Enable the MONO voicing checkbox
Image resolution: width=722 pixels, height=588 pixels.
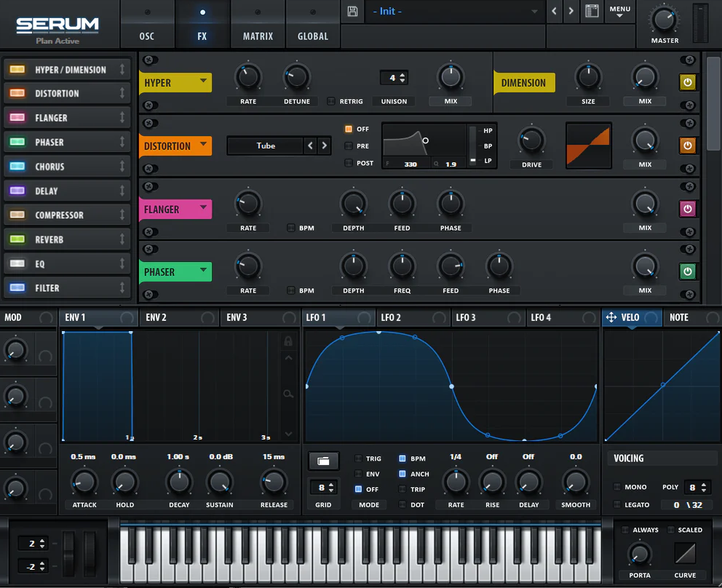tap(618, 488)
